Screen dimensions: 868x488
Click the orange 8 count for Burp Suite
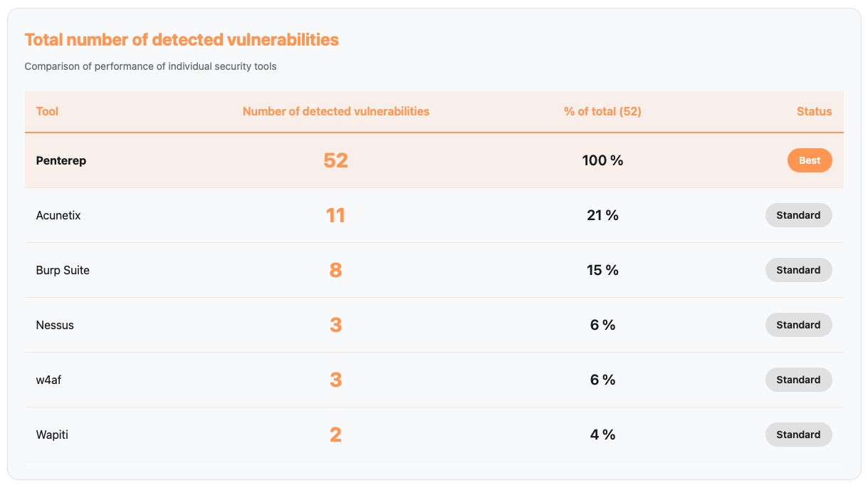(335, 270)
